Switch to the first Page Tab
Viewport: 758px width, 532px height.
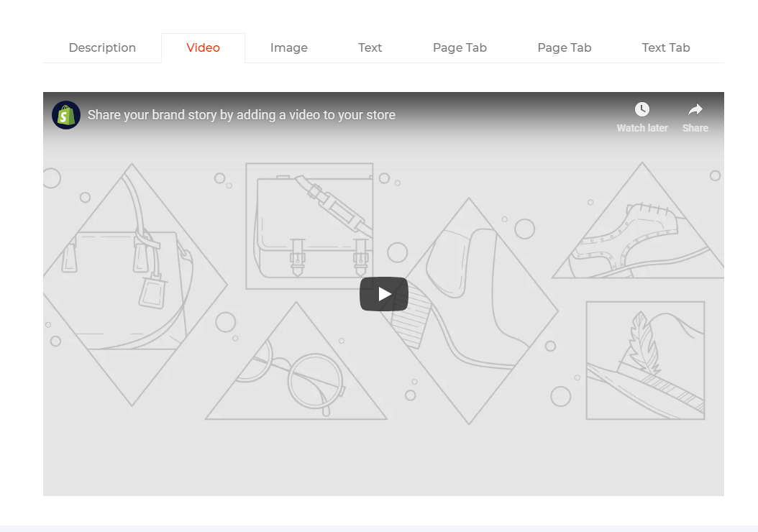[460, 47]
